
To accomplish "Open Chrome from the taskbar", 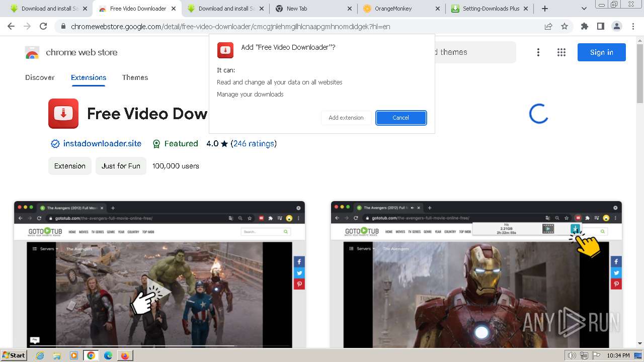I will point(91,355).
